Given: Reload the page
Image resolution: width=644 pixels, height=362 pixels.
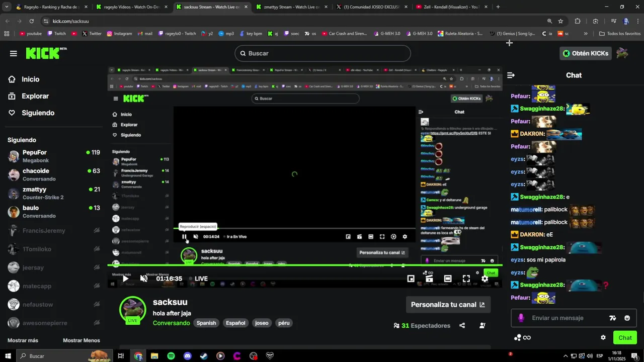Looking at the screenshot, I should (x=31, y=21).
